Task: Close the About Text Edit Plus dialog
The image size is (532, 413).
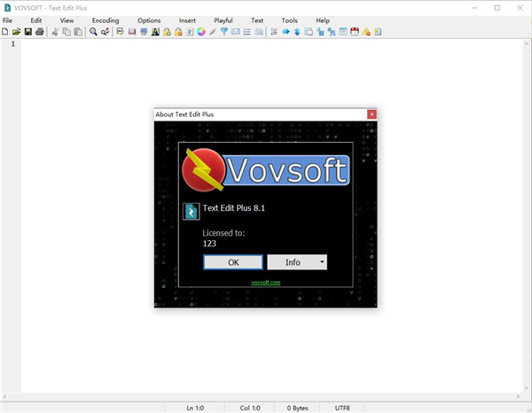Action: pos(372,114)
